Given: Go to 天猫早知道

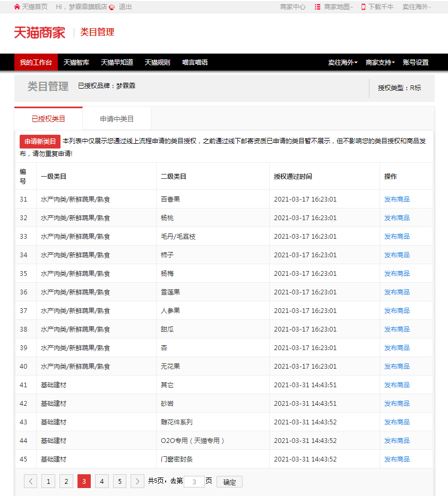Looking at the screenshot, I should click(117, 62).
